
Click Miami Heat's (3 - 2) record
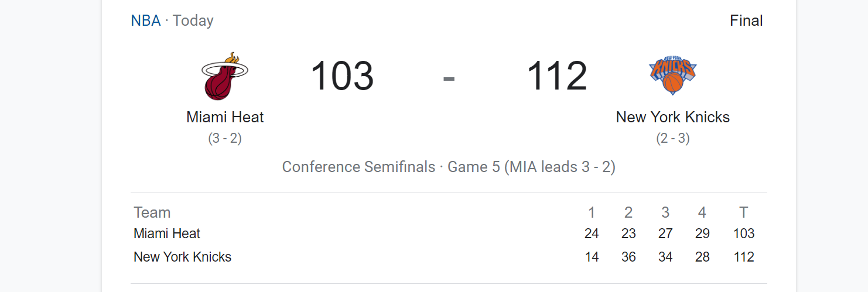click(225, 139)
